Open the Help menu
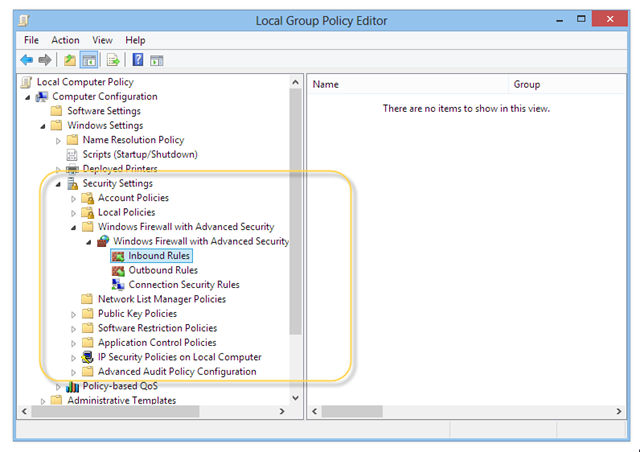The image size is (640, 452). pyautogui.click(x=135, y=40)
